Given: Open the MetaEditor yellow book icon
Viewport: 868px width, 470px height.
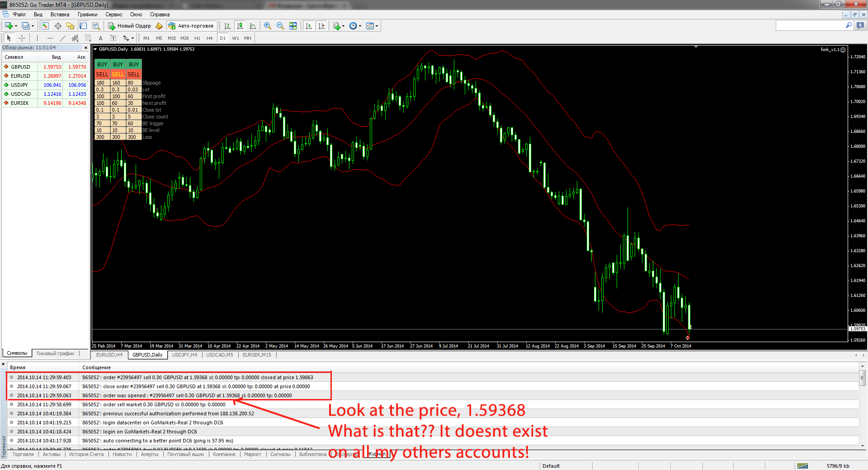Looking at the screenshot, I should 159,26.
